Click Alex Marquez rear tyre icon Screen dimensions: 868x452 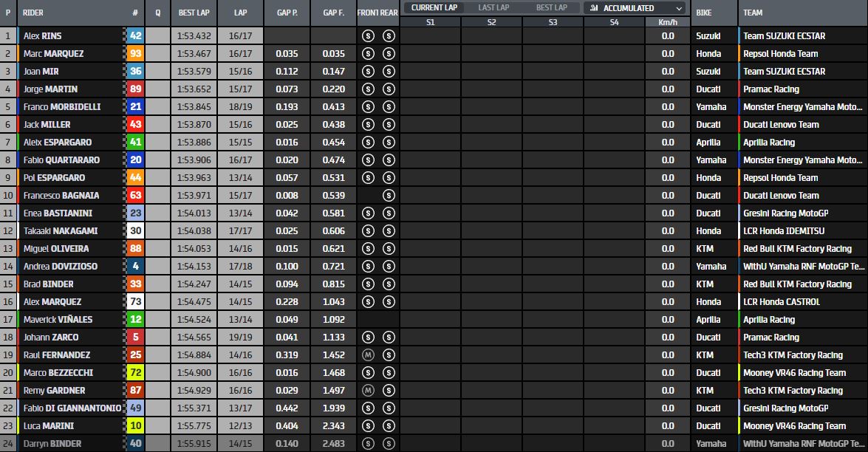[x=389, y=301]
